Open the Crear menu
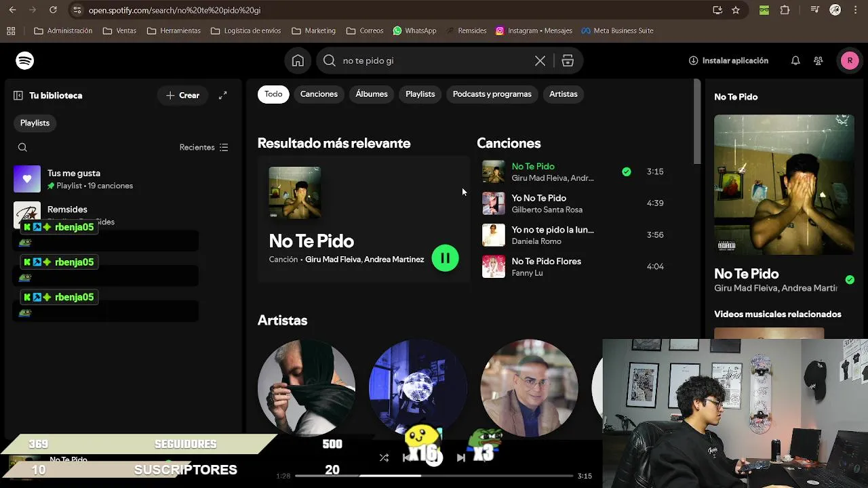The image size is (868, 488). (182, 96)
